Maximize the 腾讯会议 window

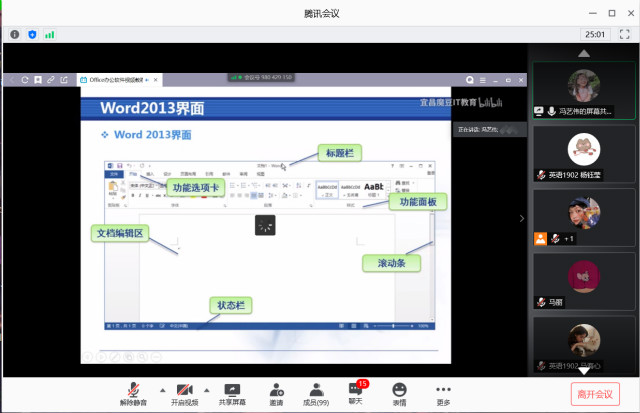[612, 13]
